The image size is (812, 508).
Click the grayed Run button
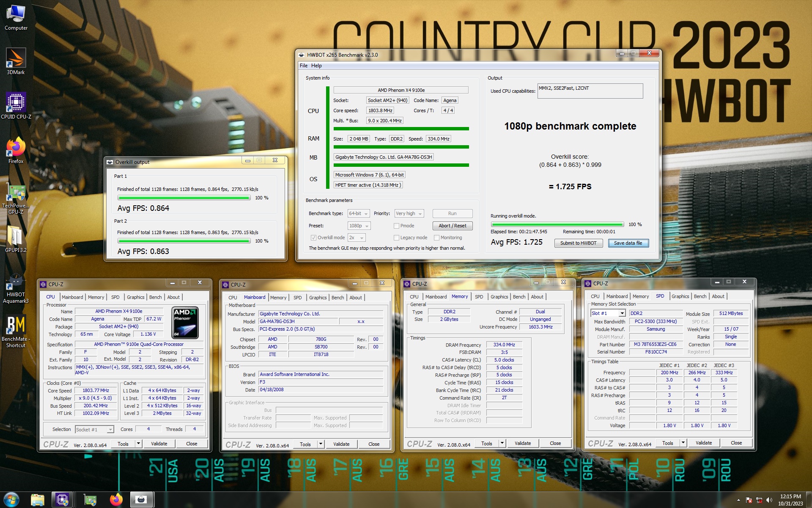(452, 213)
